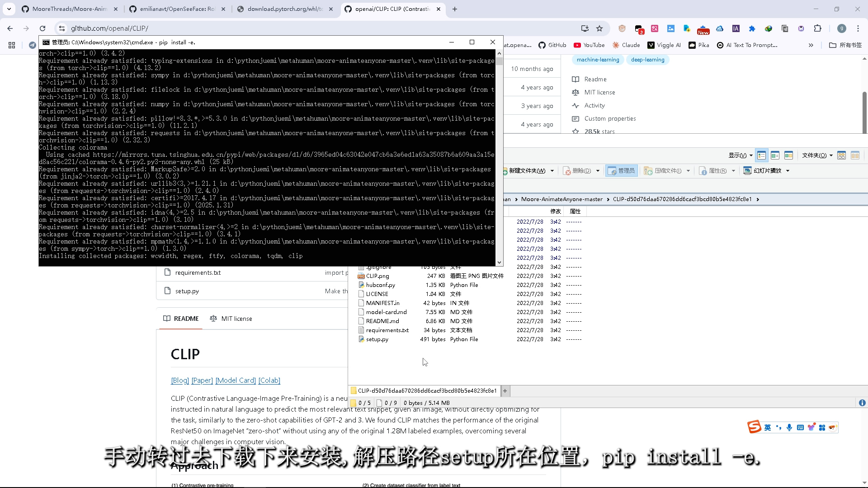Bookmark page with star icon
The image size is (868, 488).
[599, 28]
